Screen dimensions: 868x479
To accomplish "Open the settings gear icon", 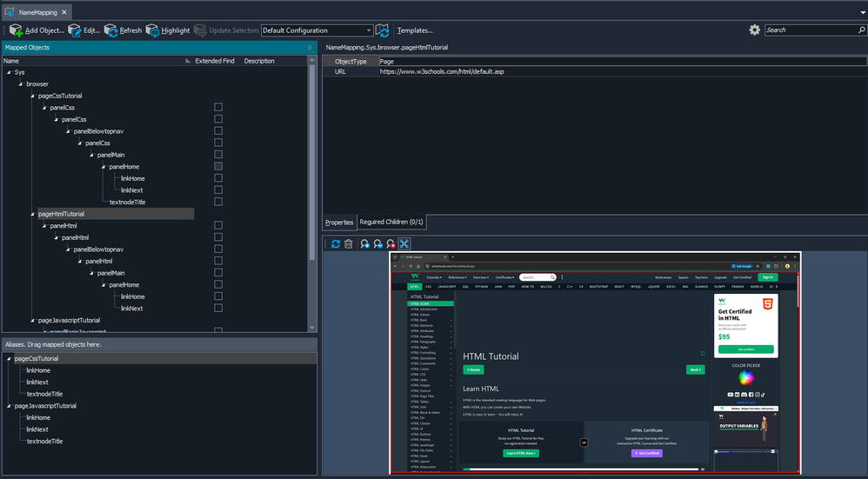I will (x=754, y=30).
